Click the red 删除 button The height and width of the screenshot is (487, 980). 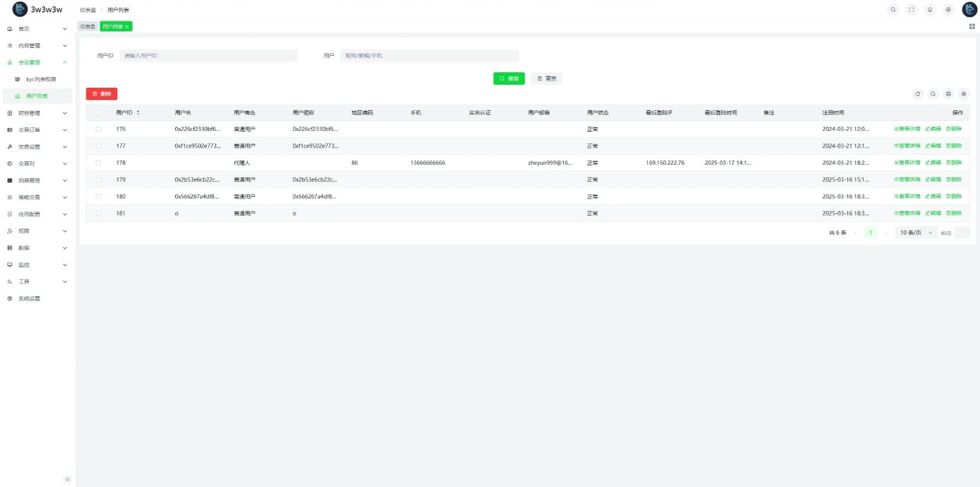tap(102, 94)
